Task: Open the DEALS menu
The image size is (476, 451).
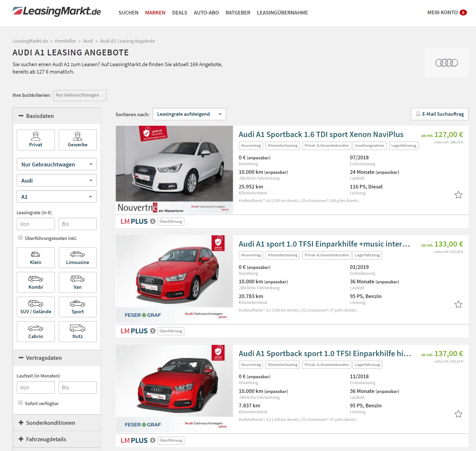Action: [180, 13]
